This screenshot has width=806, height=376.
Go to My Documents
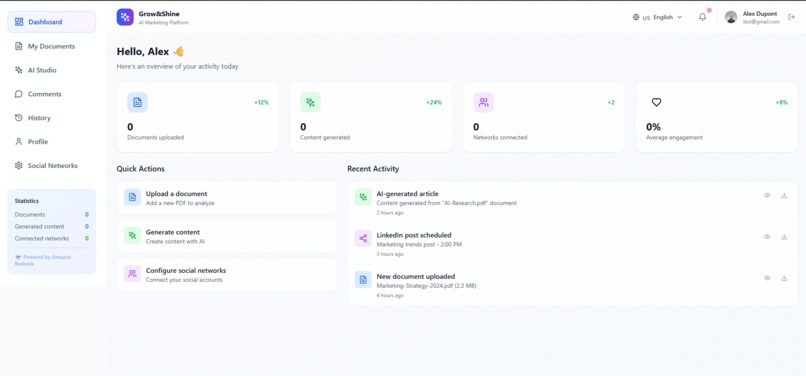pos(51,46)
